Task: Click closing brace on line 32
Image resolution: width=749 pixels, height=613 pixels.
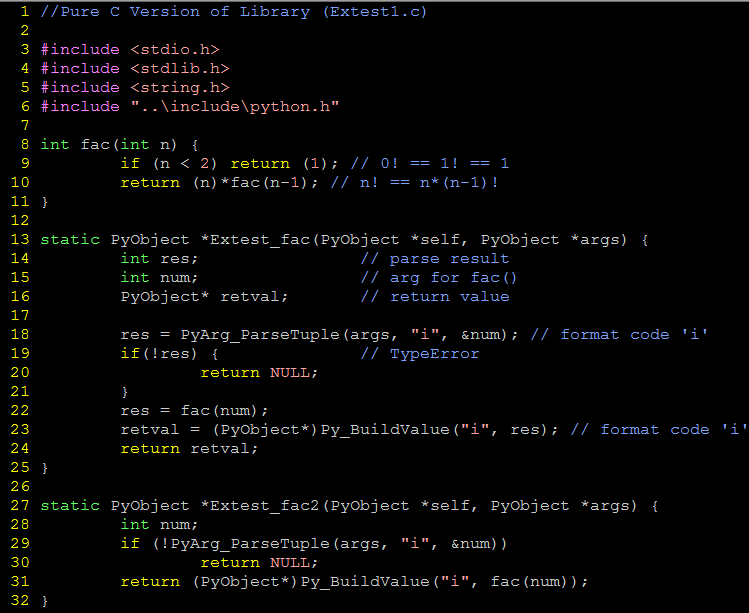Action: pyautogui.click(x=45, y=601)
